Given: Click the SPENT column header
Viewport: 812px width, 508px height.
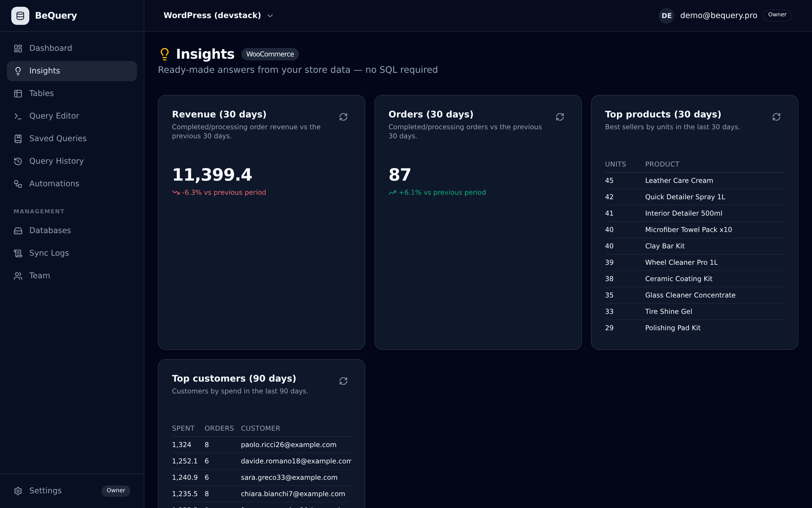Looking at the screenshot, I should (183, 428).
